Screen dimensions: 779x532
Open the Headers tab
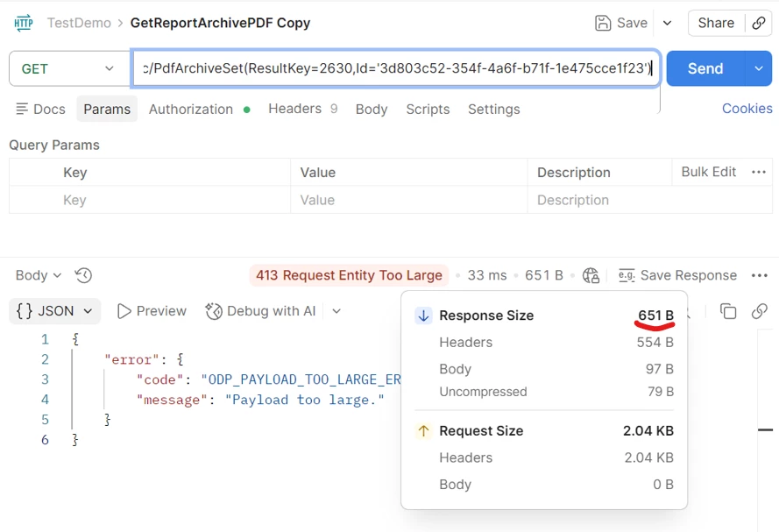[295, 109]
